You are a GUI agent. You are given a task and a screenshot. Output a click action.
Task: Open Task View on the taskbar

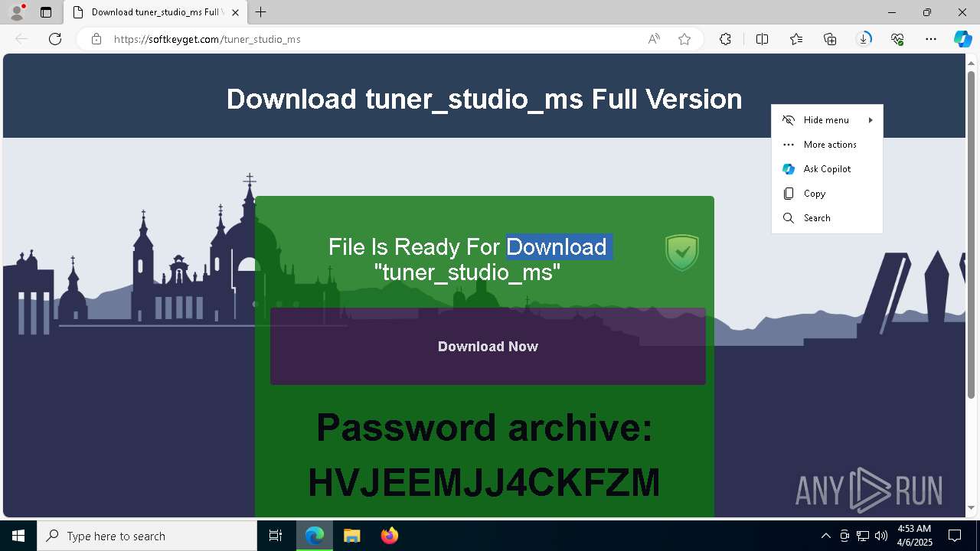(x=276, y=536)
